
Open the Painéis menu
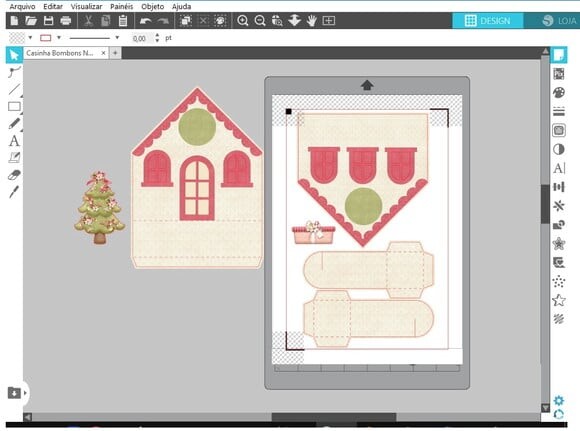pyautogui.click(x=121, y=7)
